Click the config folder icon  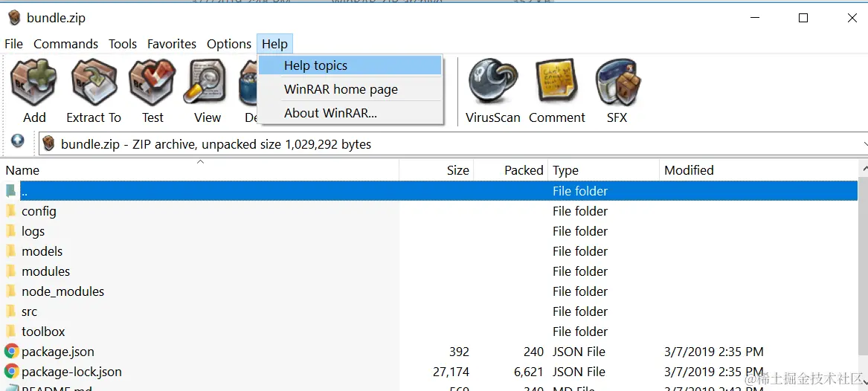pos(10,210)
